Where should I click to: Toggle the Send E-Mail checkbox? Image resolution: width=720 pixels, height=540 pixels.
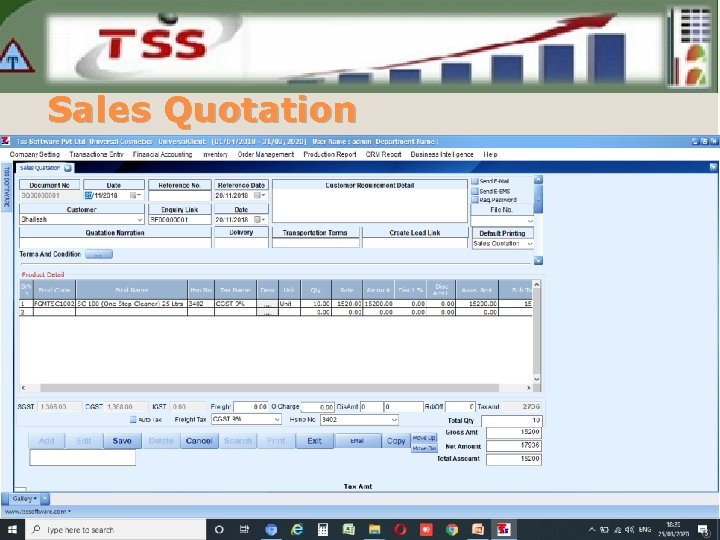tap(475, 181)
